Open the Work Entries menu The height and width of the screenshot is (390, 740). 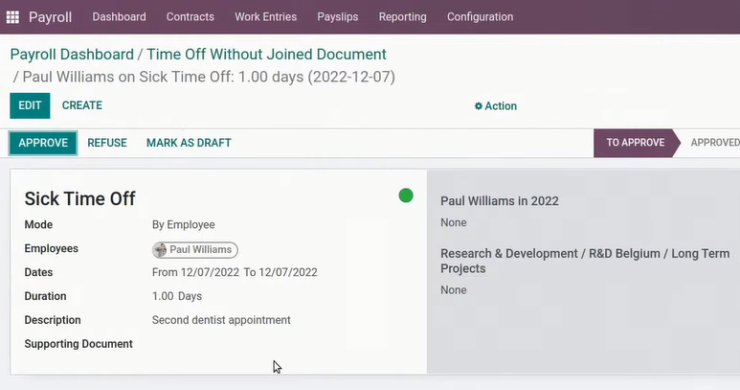[266, 17]
